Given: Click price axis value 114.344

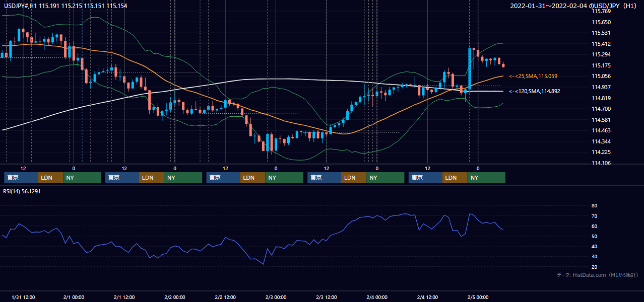Looking at the screenshot, I should 601,141.
